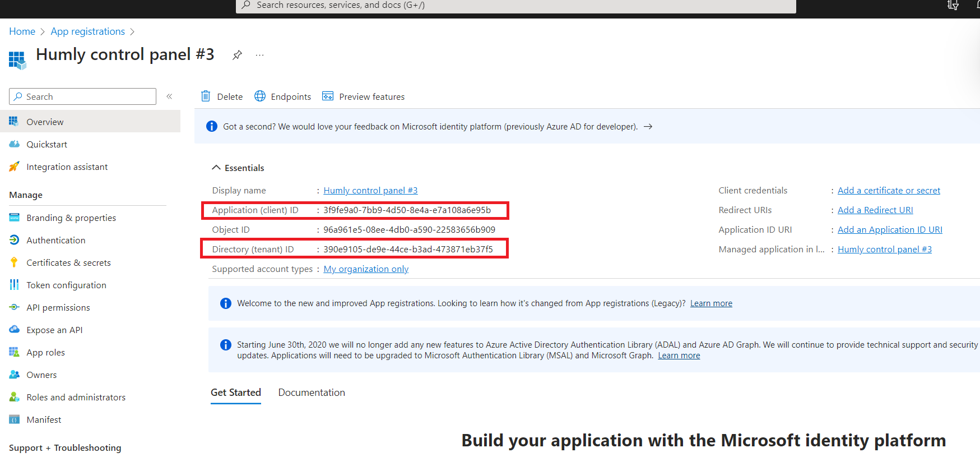Open Certificates & secrets key icon
The image size is (980, 457).
(x=15, y=262)
